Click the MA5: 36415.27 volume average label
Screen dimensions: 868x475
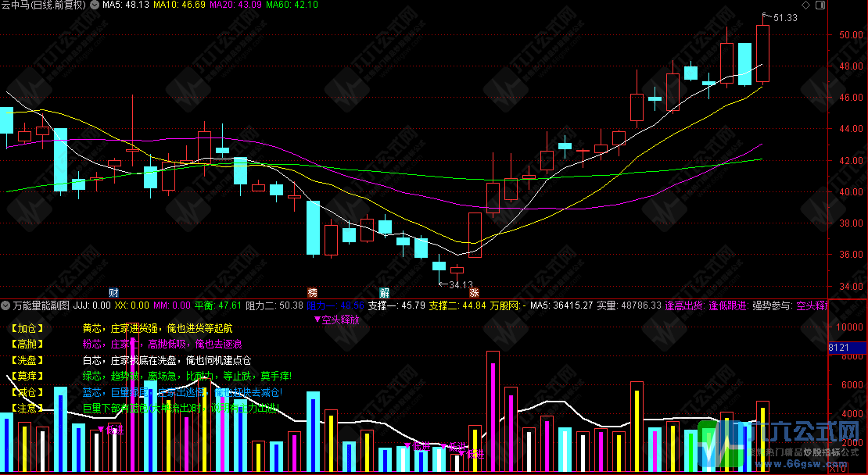point(562,305)
